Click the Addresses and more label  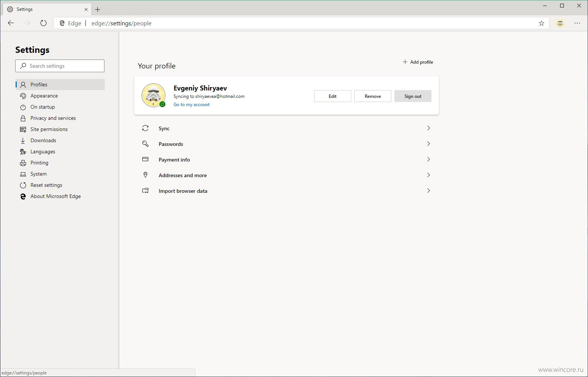183,175
